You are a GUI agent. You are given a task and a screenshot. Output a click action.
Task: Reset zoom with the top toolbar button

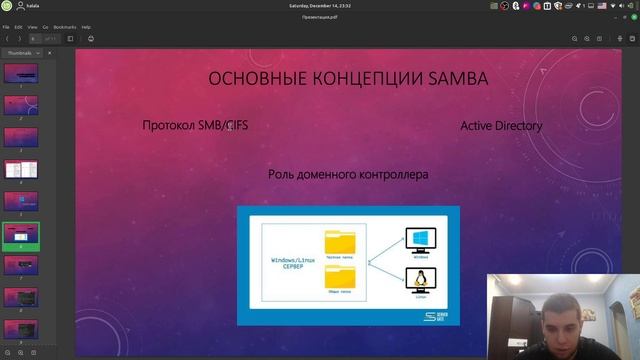tap(599, 39)
